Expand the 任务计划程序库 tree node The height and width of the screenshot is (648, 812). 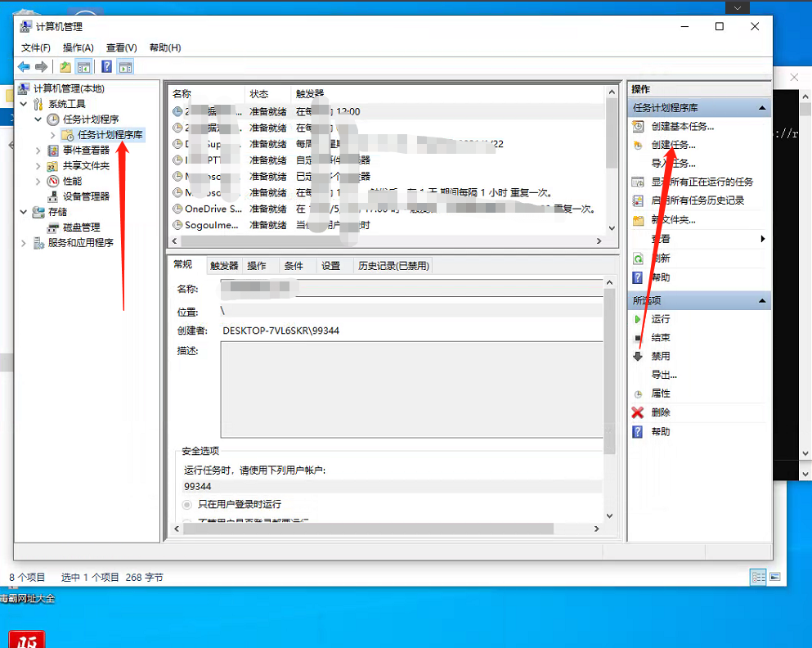tap(52, 135)
